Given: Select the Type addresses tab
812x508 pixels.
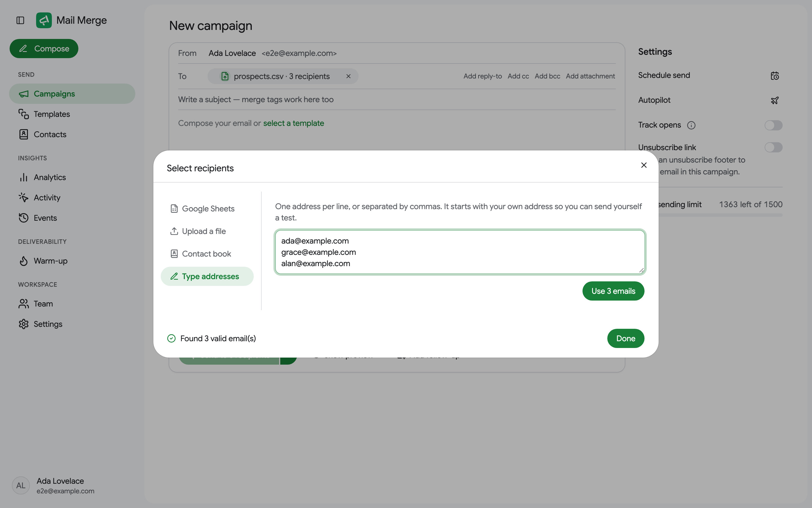Looking at the screenshot, I should [x=207, y=276].
